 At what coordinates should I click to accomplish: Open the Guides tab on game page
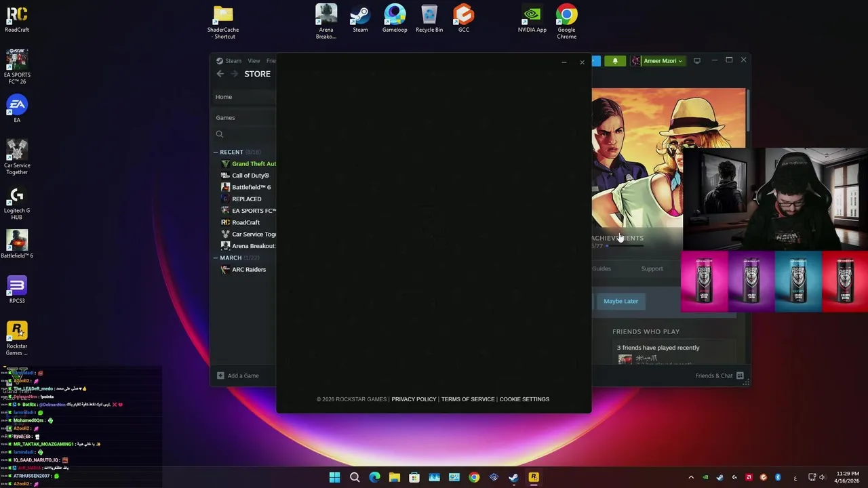(601, 268)
